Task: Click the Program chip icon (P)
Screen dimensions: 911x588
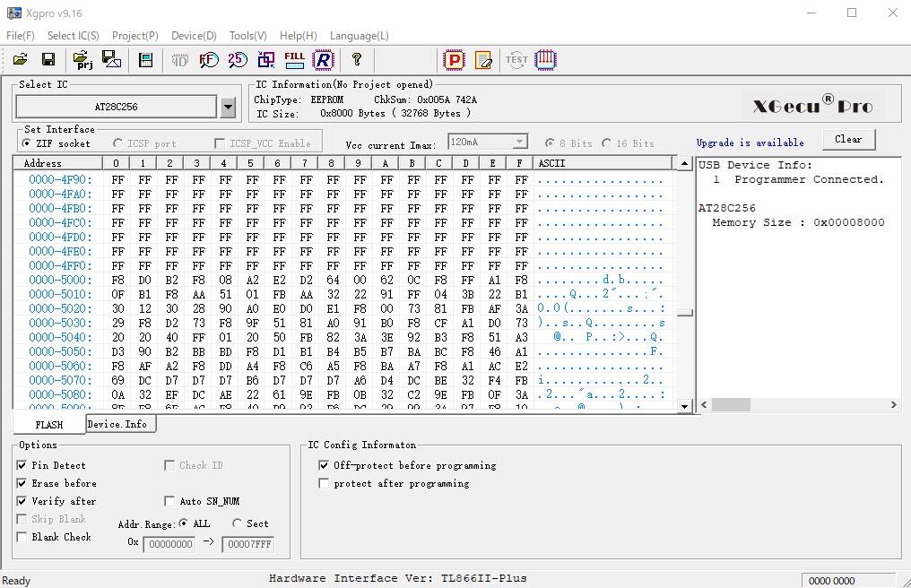Action: pos(455,59)
